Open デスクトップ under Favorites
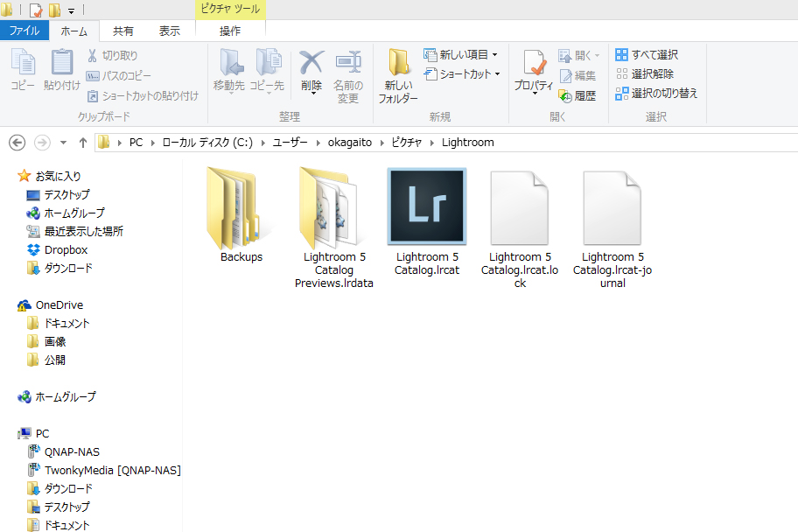Image resolution: width=798 pixels, height=532 pixels. click(58, 194)
